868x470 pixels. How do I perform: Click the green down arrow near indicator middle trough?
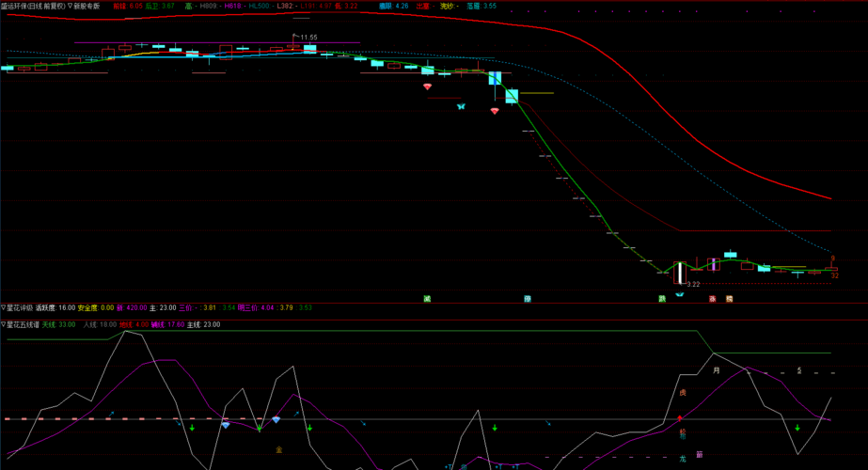coord(495,428)
